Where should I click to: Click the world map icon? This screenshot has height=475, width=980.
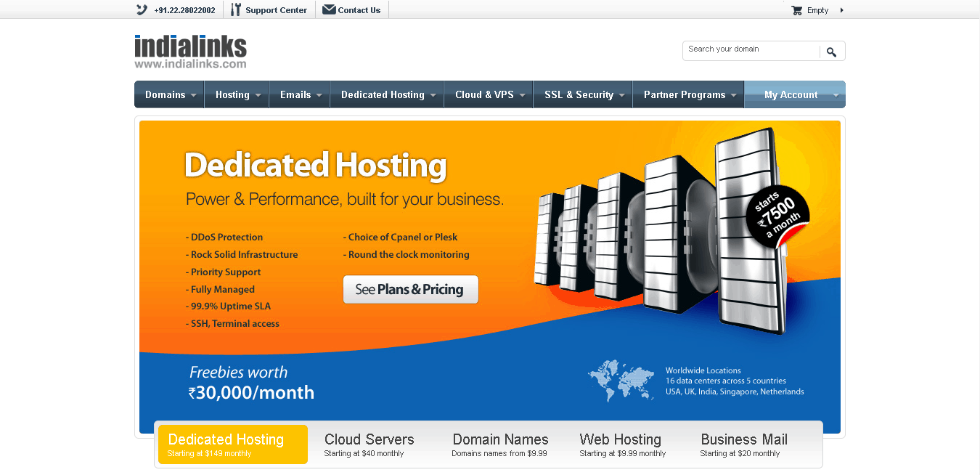(x=621, y=381)
